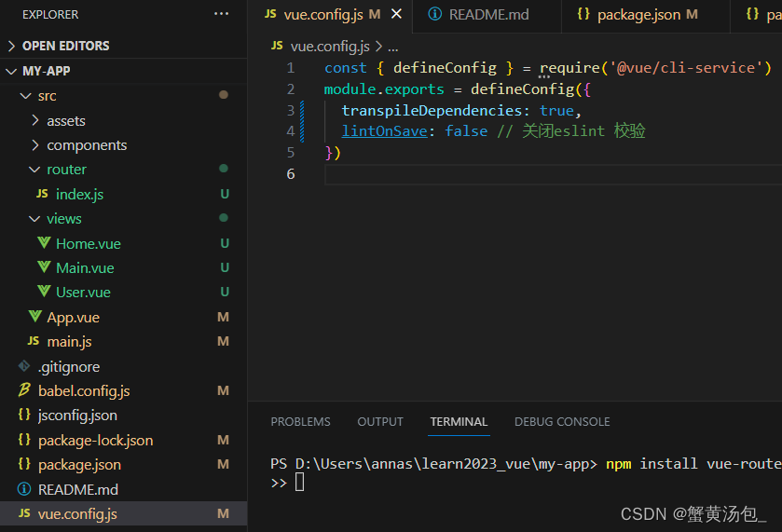Open the Explorer more actions ellipsis

click(221, 14)
